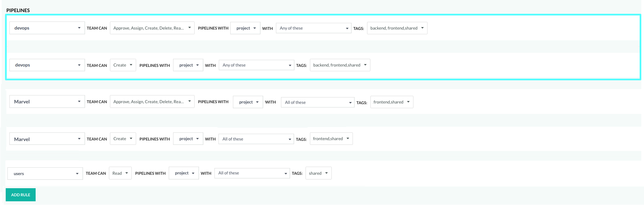
Task: Open "All of these" dropdown in users rule
Action: click(252, 173)
